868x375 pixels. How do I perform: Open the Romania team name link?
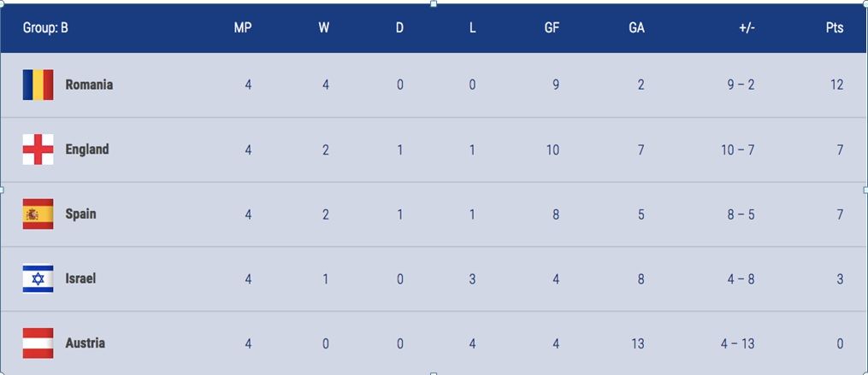pyautogui.click(x=89, y=85)
